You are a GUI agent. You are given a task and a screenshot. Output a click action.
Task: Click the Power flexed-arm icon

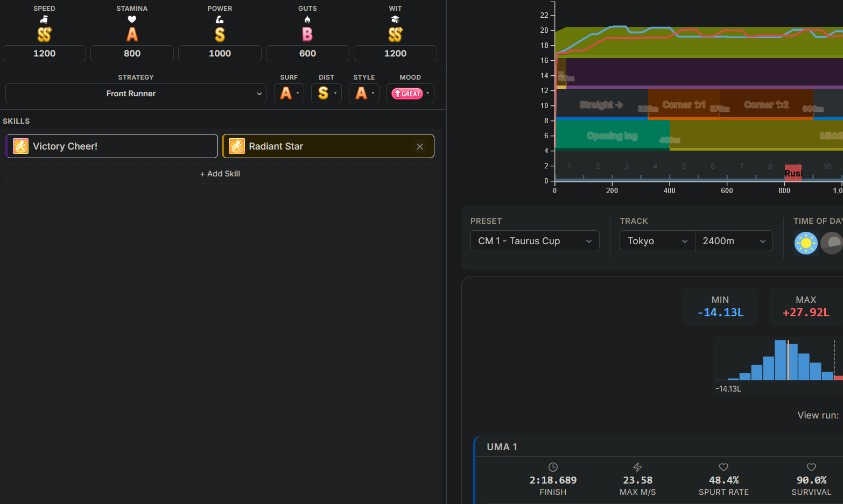click(220, 19)
